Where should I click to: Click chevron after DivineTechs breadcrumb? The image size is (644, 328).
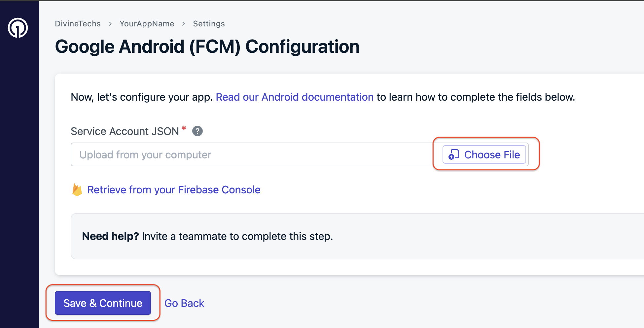[110, 24]
